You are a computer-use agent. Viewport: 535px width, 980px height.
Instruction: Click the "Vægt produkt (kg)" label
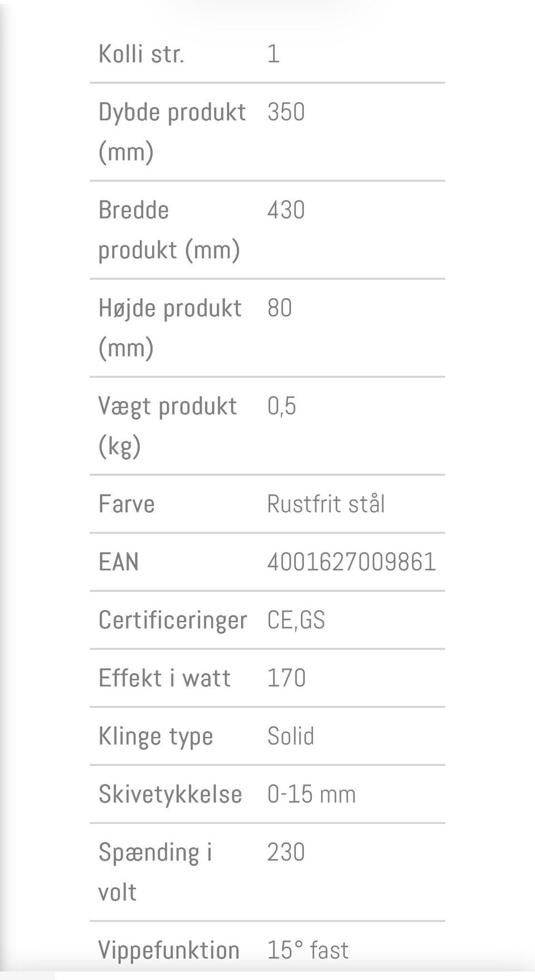167,426
